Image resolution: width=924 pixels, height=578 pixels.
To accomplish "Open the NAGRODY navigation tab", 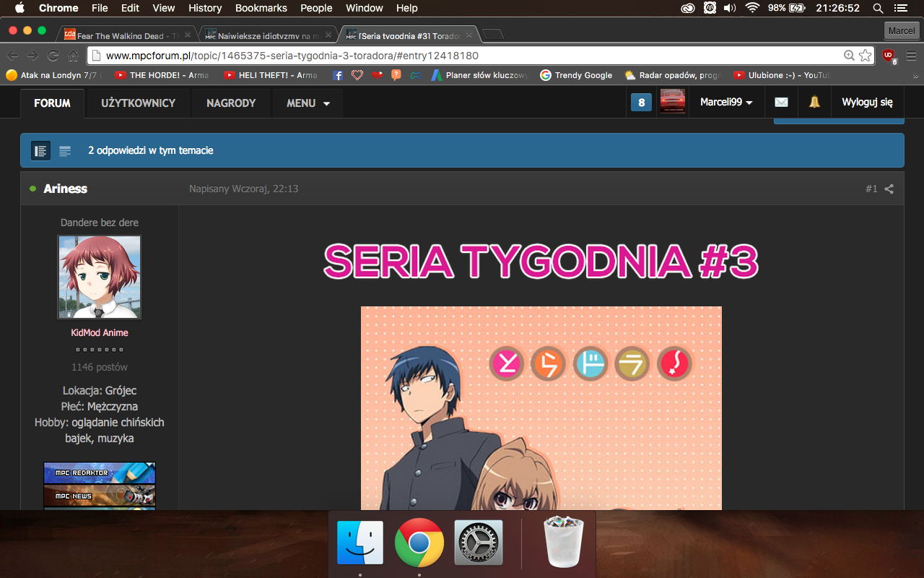I will coord(231,103).
